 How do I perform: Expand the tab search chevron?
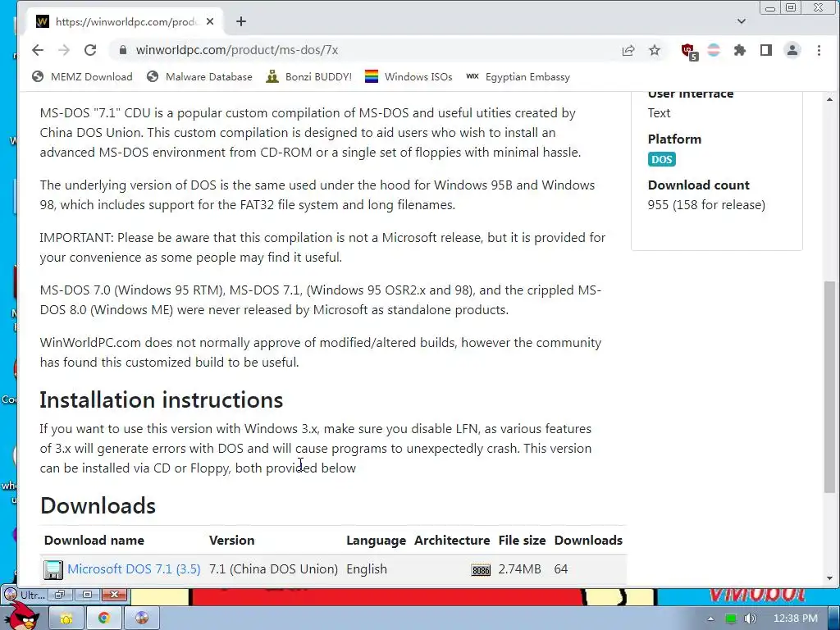pos(742,21)
